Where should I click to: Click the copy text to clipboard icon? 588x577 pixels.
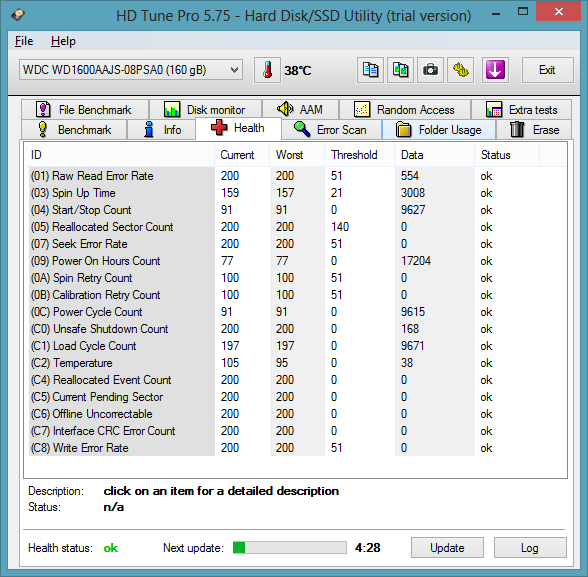pyautogui.click(x=370, y=70)
